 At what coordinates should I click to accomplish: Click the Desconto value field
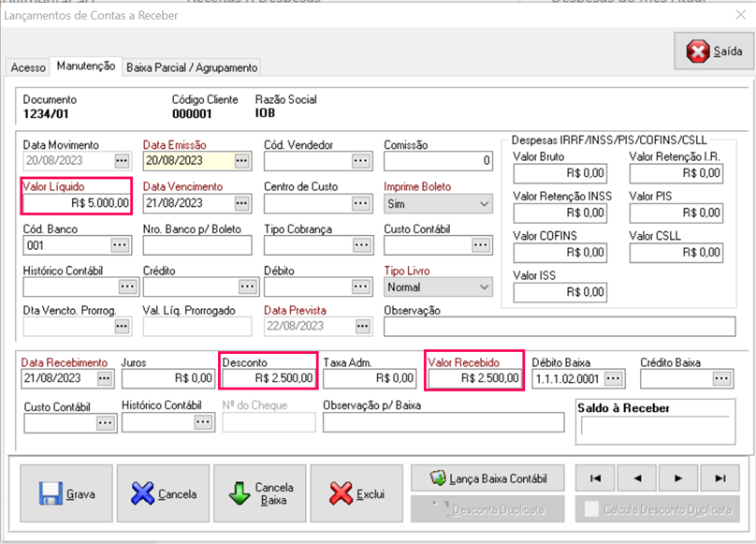[268, 378]
